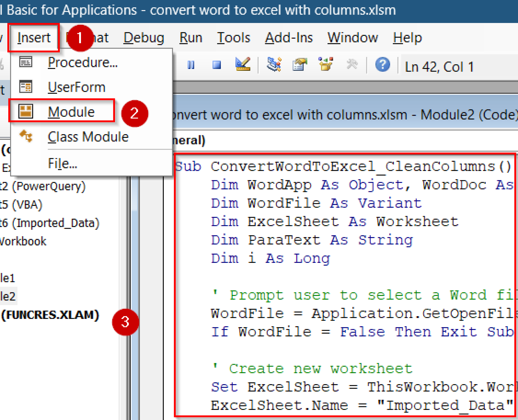
Task: Open VBA Help via the question mark icon
Action: point(382,64)
